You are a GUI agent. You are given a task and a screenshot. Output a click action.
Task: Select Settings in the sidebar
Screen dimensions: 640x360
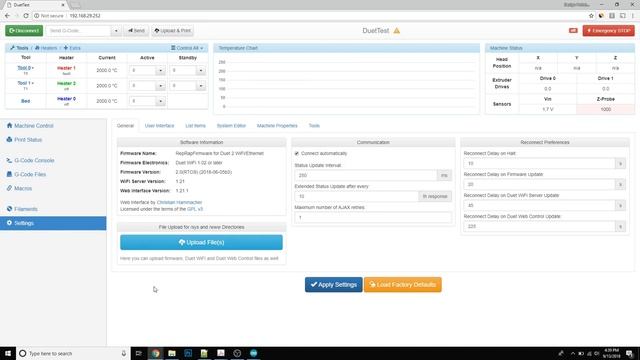[x=53, y=223]
